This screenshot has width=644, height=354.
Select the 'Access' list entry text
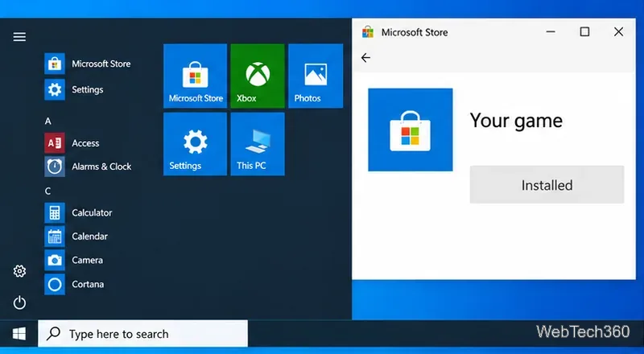85,143
